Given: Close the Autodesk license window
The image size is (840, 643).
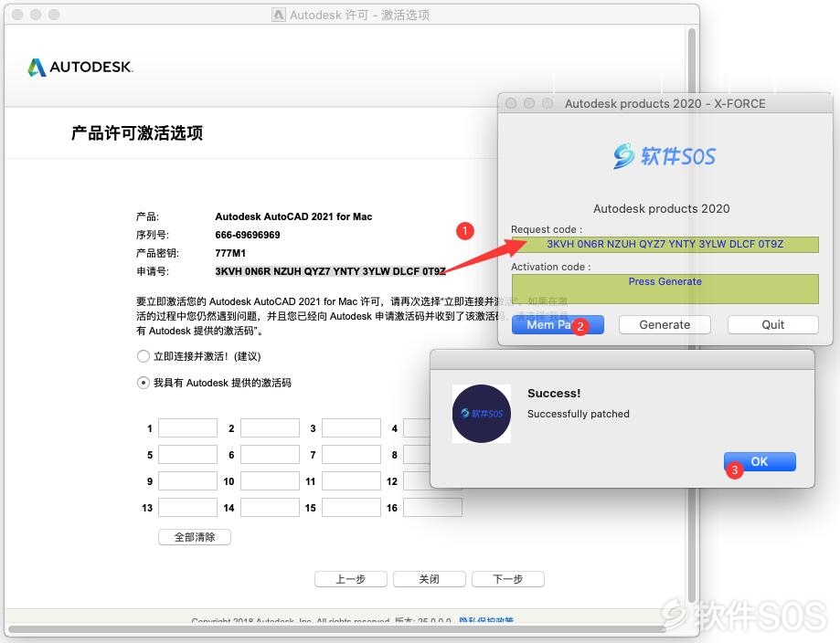Looking at the screenshot, I should pyautogui.click(x=17, y=15).
